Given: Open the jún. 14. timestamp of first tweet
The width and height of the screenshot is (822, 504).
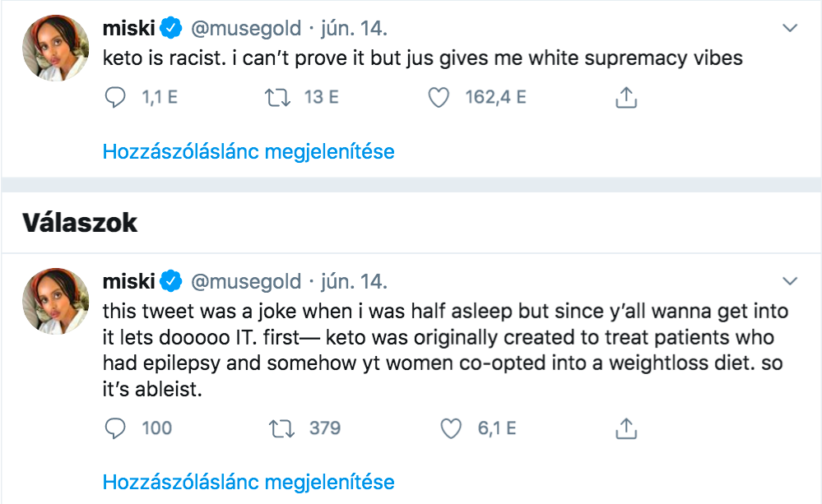Looking at the screenshot, I should (351, 29).
